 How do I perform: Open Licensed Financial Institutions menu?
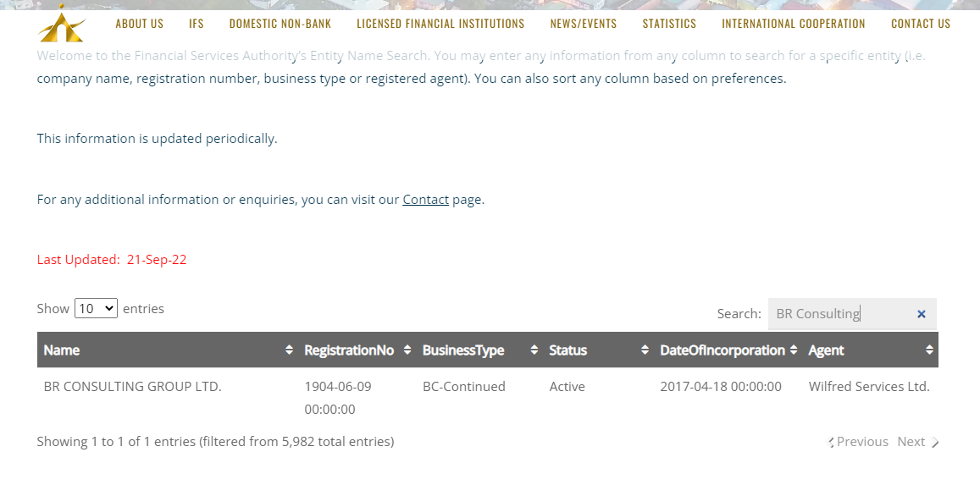[x=440, y=24]
